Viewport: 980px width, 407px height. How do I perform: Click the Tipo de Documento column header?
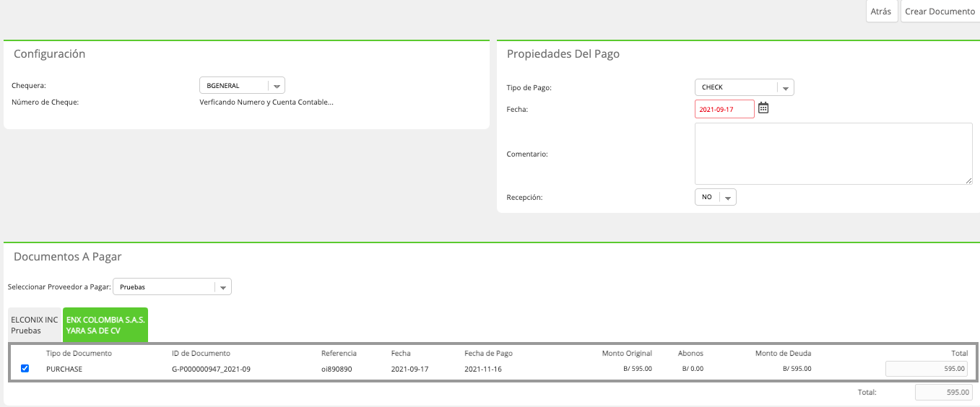coord(79,354)
